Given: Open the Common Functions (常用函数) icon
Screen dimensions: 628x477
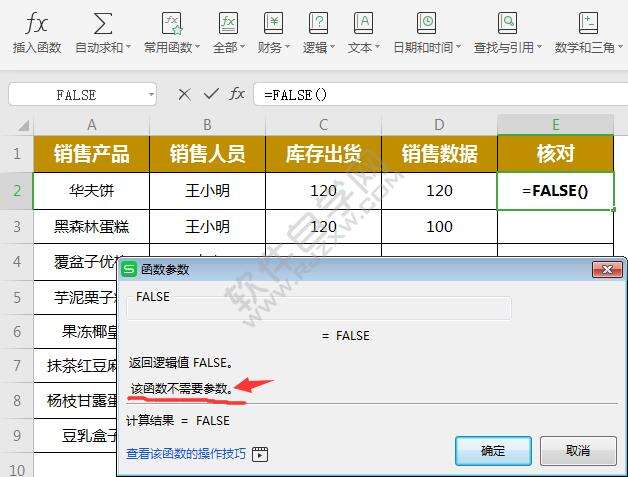Looking at the screenshot, I should pyautogui.click(x=172, y=23).
